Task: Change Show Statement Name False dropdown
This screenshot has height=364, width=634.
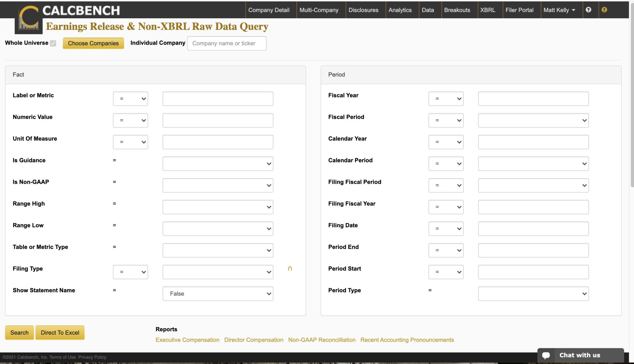Action: [x=218, y=293]
